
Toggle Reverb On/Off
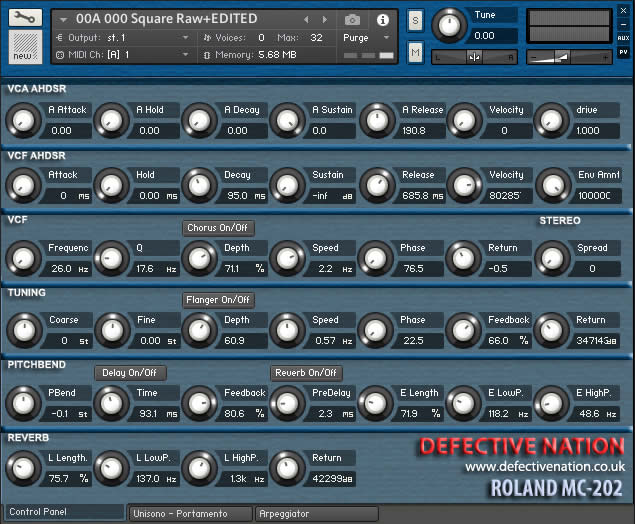point(306,373)
